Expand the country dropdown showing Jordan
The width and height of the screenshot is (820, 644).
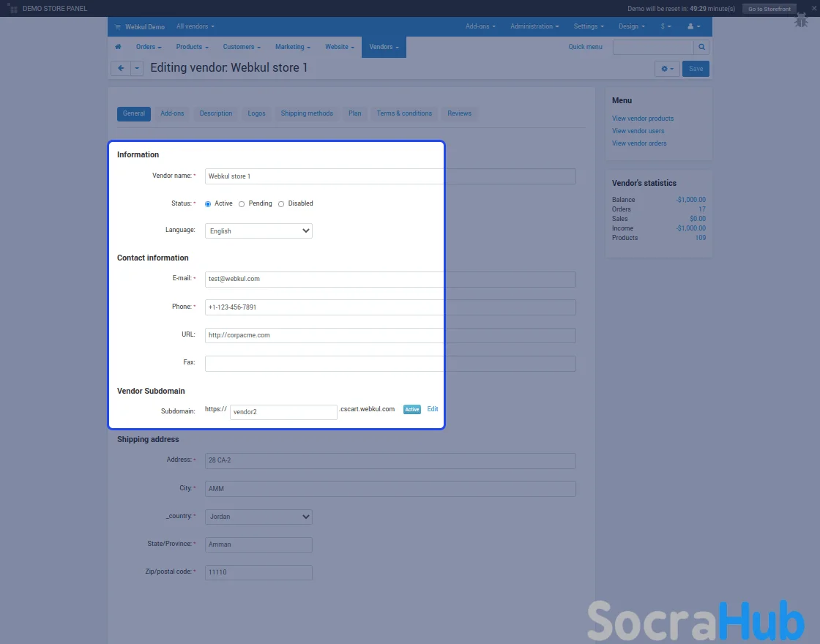click(x=258, y=517)
